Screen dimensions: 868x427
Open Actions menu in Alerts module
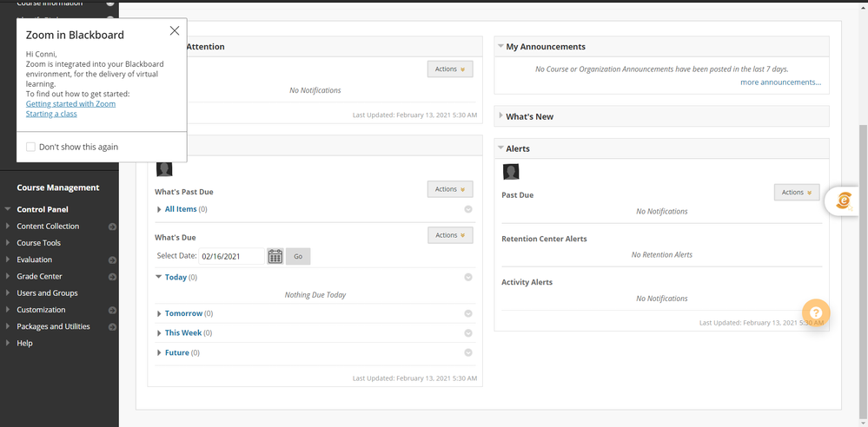pyautogui.click(x=797, y=193)
